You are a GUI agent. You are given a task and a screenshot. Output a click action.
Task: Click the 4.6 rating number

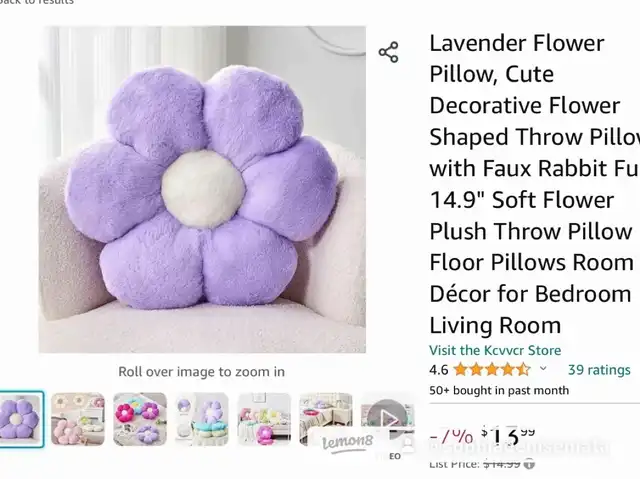(x=439, y=370)
